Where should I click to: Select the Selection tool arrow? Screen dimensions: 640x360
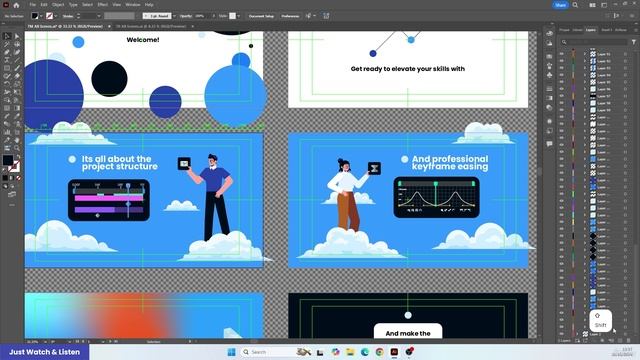(7, 36)
